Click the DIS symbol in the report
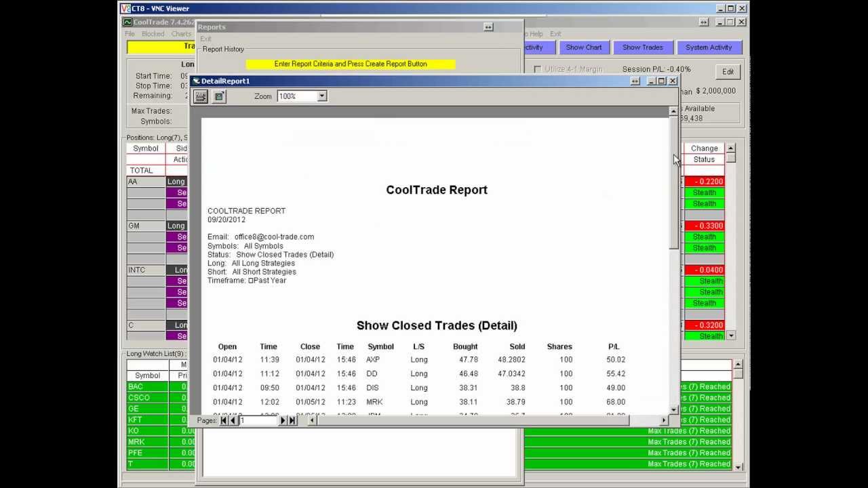Screen dimensions: 868x488 [x=372, y=388]
